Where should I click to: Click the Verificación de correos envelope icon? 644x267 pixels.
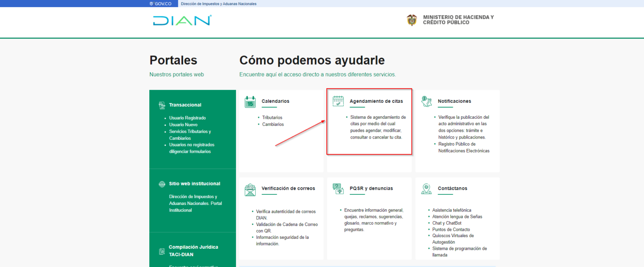click(x=249, y=190)
